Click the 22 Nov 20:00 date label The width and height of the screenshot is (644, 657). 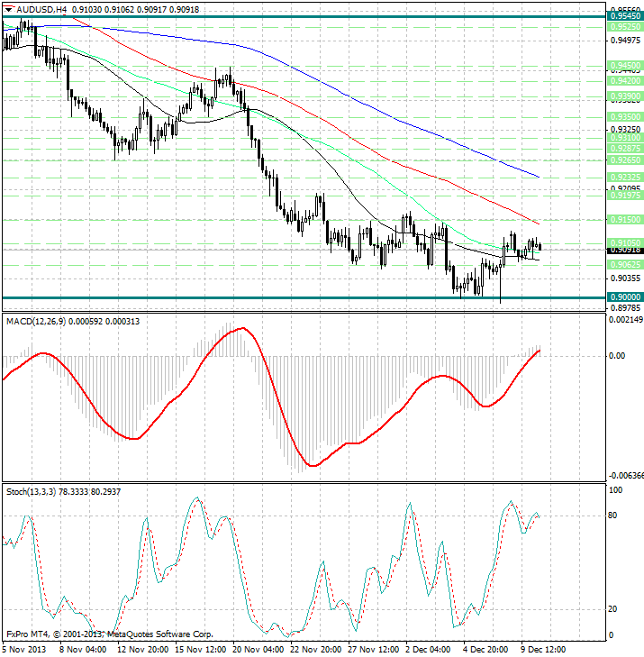pyautogui.click(x=316, y=650)
